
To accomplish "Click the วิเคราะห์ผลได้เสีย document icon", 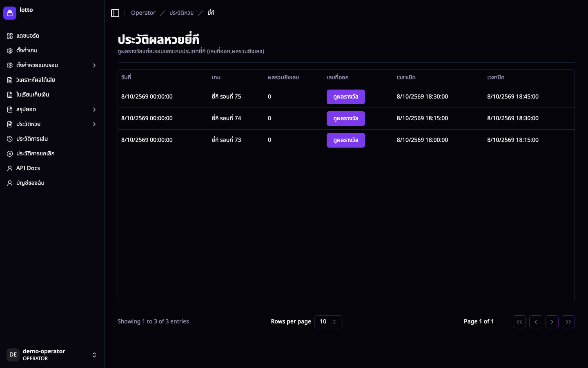I will (x=10, y=80).
